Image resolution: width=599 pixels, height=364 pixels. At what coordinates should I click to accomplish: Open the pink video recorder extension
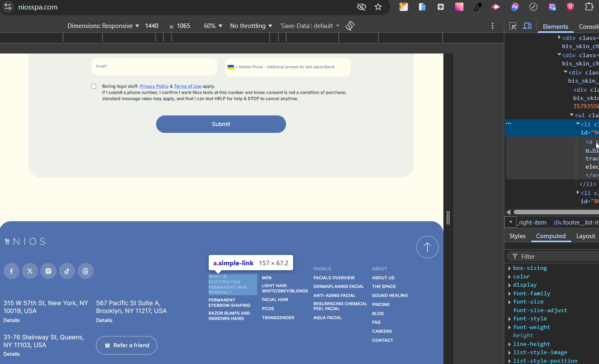click(496, 7)
